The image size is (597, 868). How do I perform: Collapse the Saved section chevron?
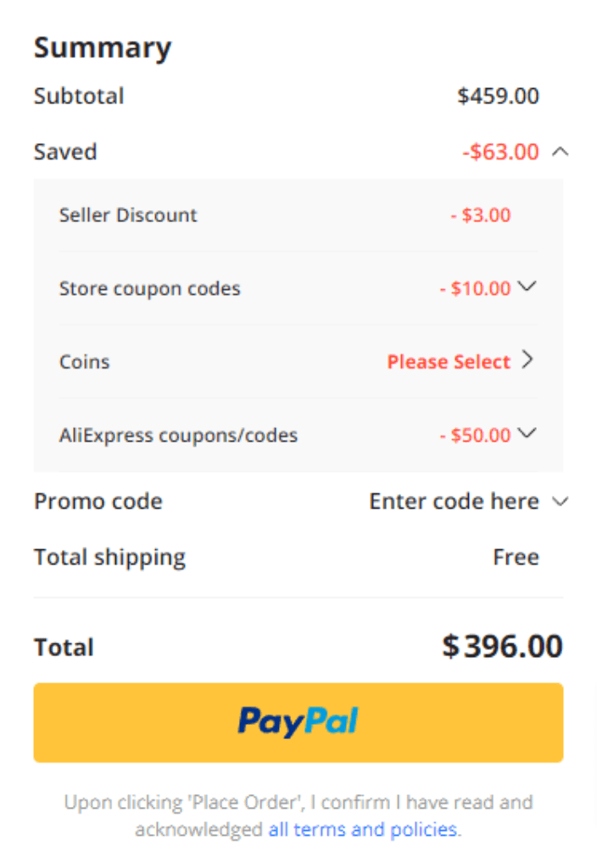(561, 152)
